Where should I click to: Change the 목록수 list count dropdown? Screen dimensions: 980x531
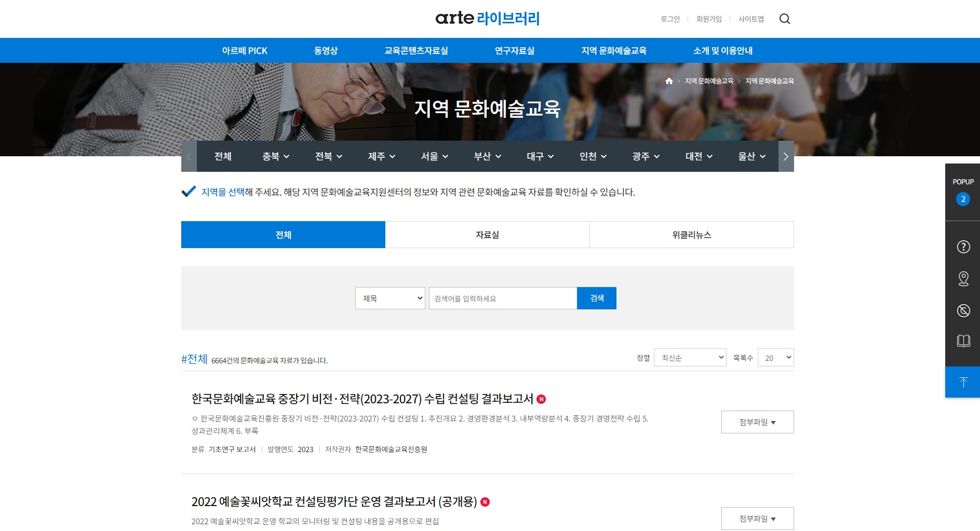pyautogui.click(x=775, y=358)
